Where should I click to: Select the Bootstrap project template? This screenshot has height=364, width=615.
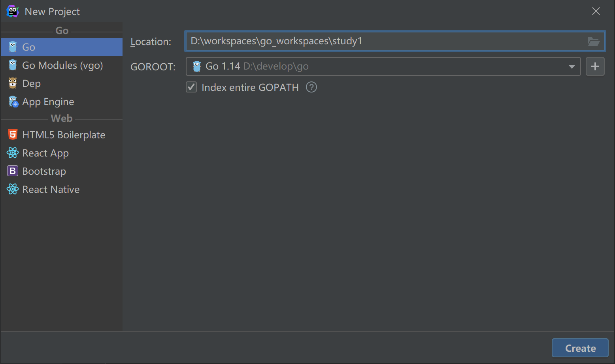44,171
